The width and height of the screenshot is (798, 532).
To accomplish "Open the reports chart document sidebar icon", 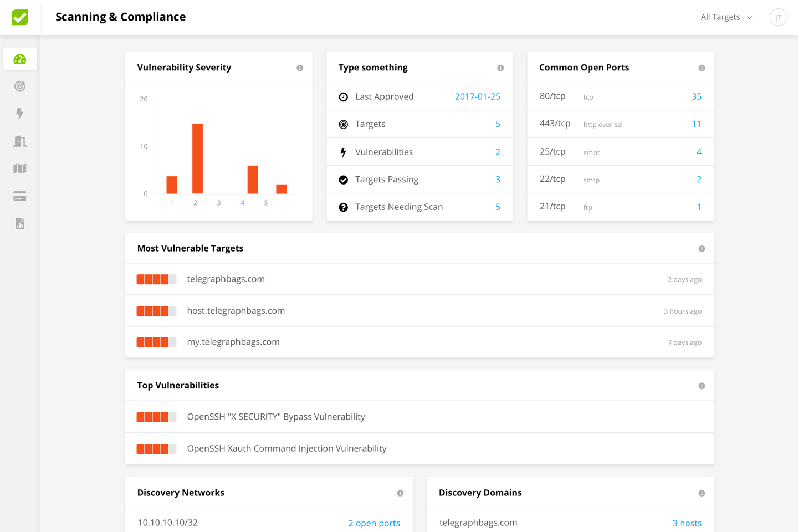I will tap(20, 223).
